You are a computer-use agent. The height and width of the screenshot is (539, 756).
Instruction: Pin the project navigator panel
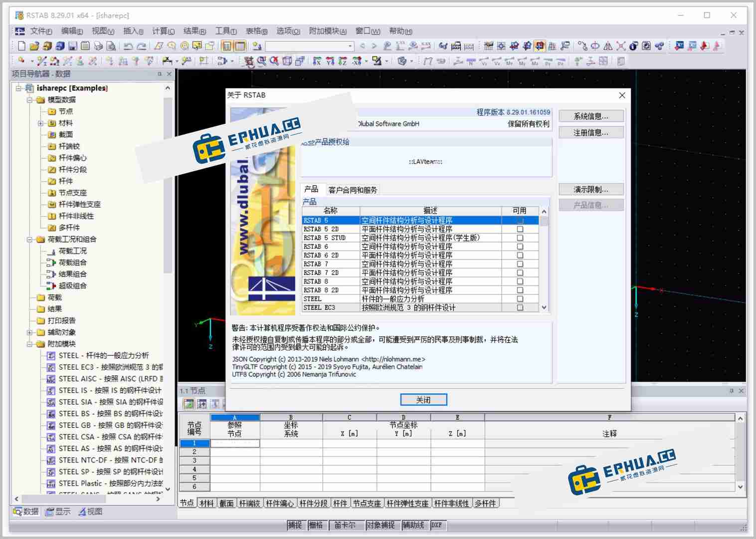pos(160,74)
